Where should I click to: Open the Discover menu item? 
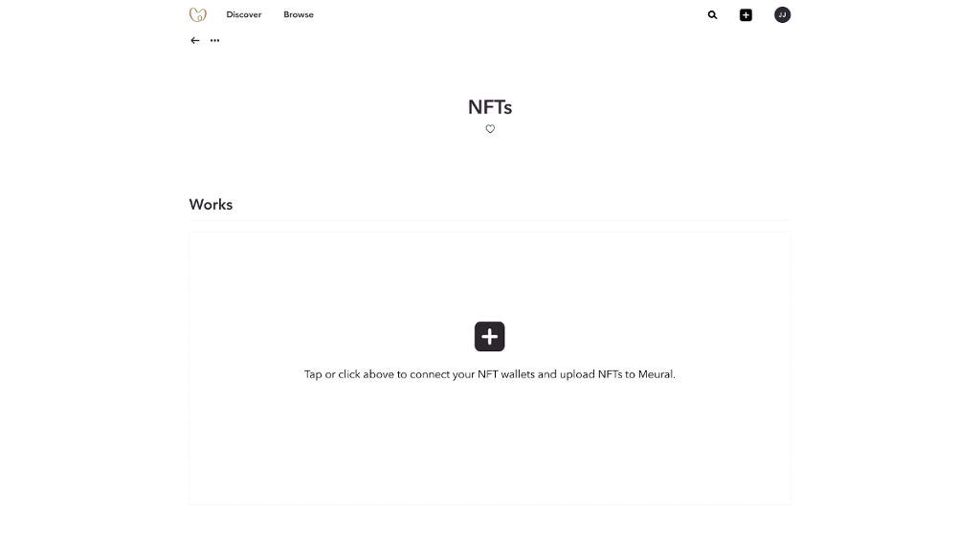click(x=243, y=14)
